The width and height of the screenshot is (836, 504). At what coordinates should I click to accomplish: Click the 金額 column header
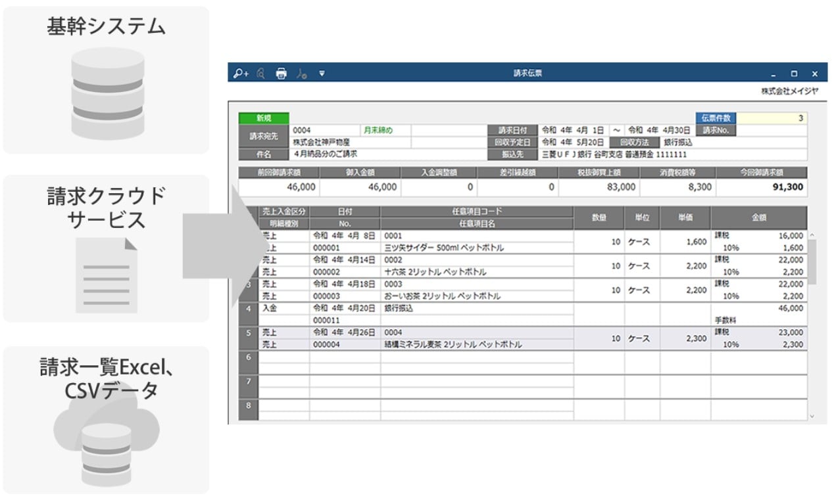point(758,218)
